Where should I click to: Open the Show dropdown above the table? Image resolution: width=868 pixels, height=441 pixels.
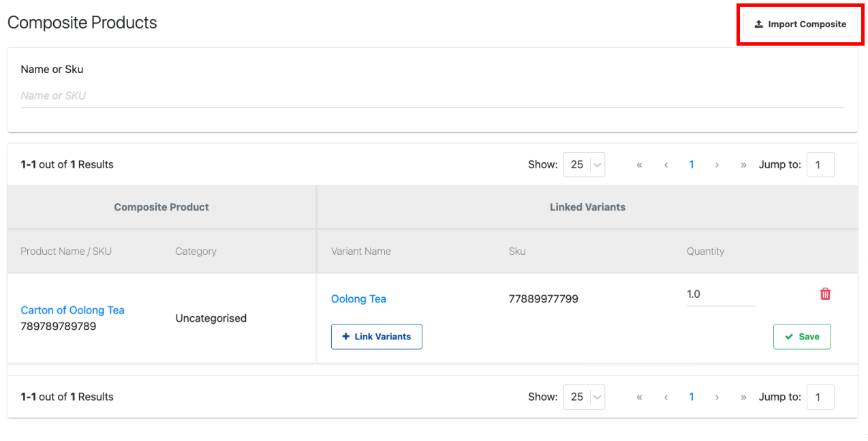tap(584, 164)
